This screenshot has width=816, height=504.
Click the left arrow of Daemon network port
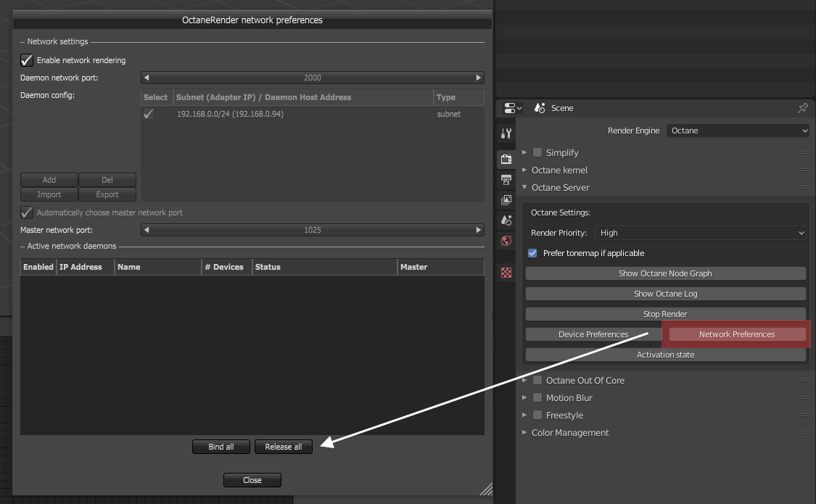147,78
